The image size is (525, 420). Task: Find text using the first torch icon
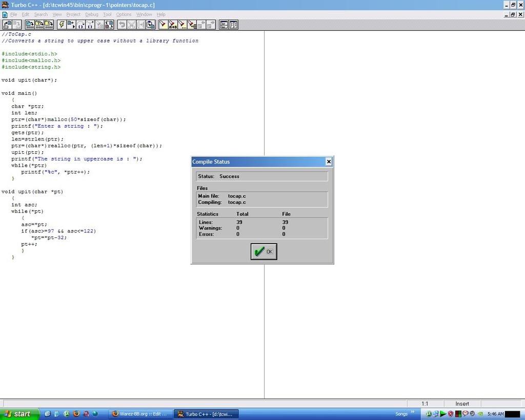(163, 24)
